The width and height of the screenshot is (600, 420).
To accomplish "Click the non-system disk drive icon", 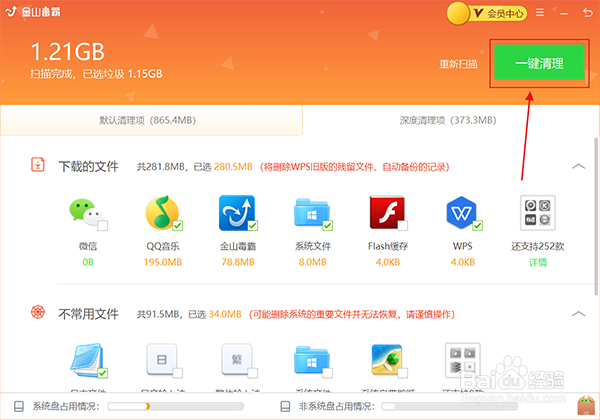I will pos(285,406).
